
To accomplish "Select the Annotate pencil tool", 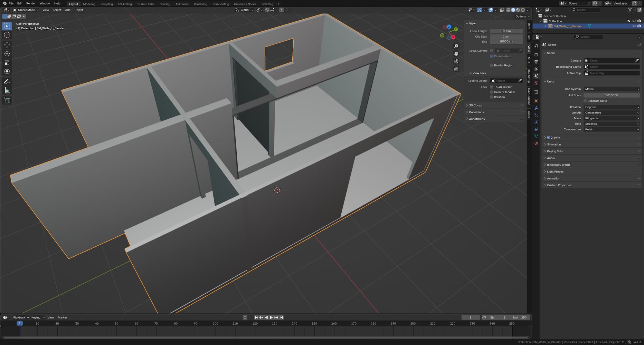I will (x=7, y=82).
